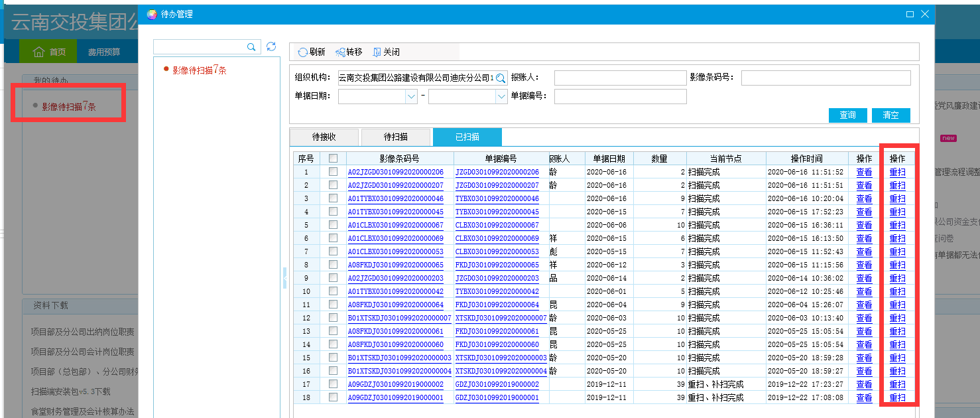Click the 待办管理 window title icon
Viewport: 980px width, 418px height.
152,14
